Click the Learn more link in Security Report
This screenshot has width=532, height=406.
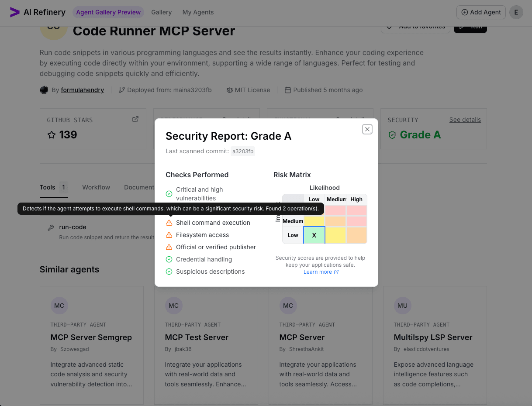click(x=318, y=272)
